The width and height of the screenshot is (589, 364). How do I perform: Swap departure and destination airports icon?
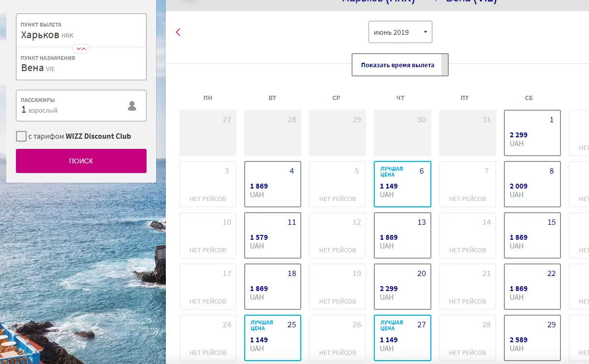coord(81,49)
